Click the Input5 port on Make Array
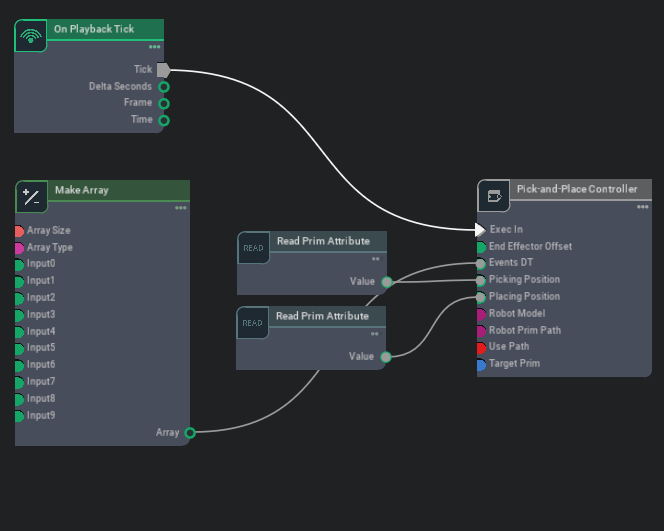Viewport: 664px width, 531px height. click(x=19, y=349)
